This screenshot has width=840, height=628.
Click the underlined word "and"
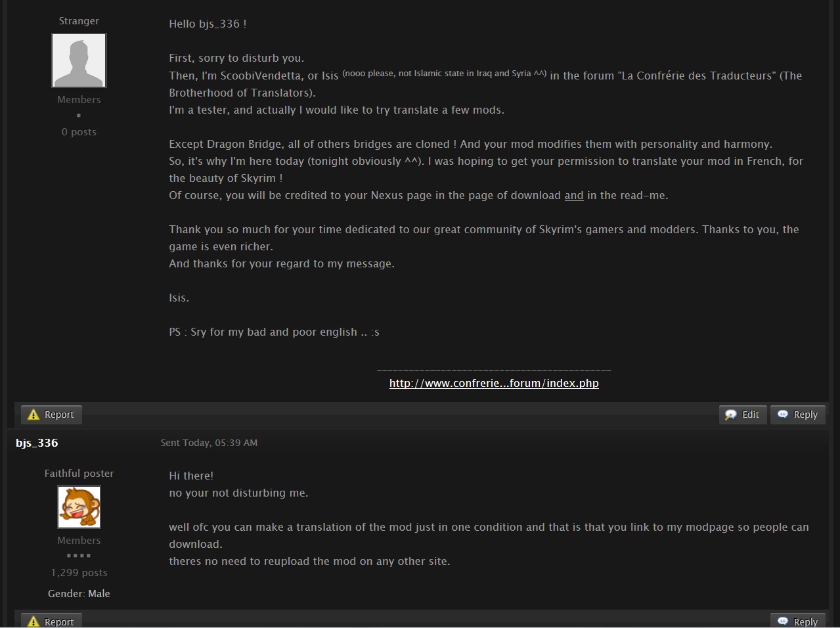[574, 195]
